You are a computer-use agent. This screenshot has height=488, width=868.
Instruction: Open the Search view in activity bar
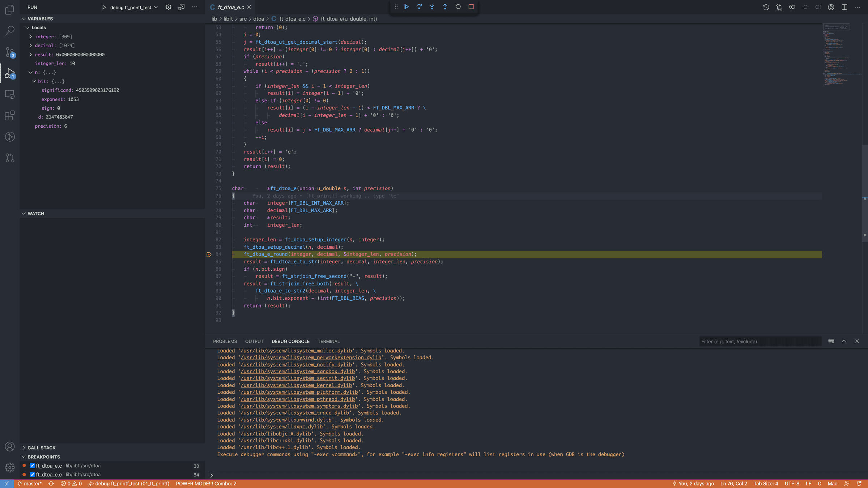(9, 31)
